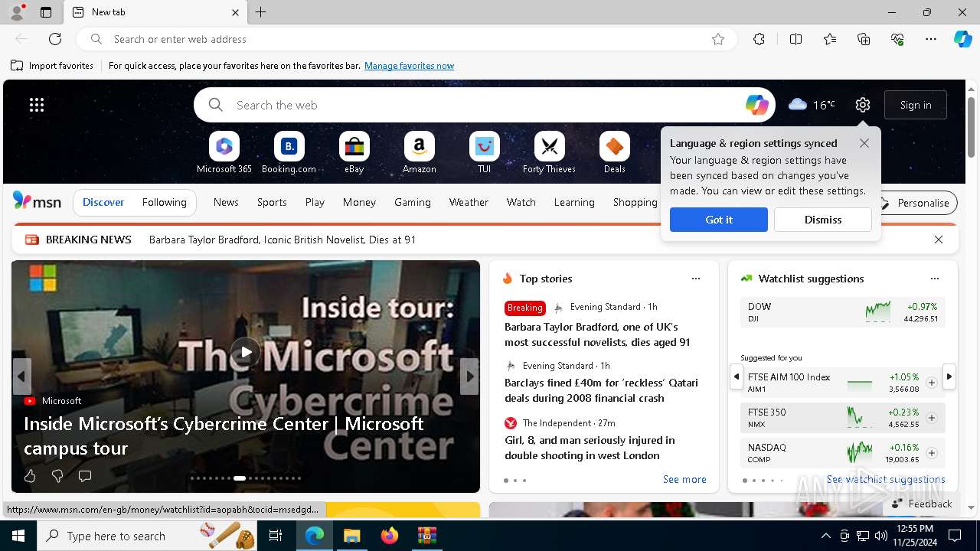Click the Sign in button
Image resolution: width=980 pixels, height=551 pixels.
tap(916, 105)
